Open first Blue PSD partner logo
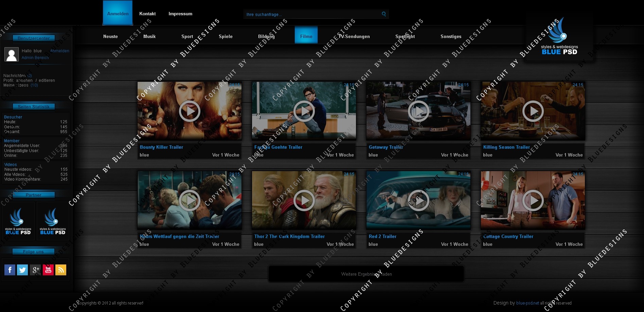Viewport: 644px width, 312px height. point(18,221)
